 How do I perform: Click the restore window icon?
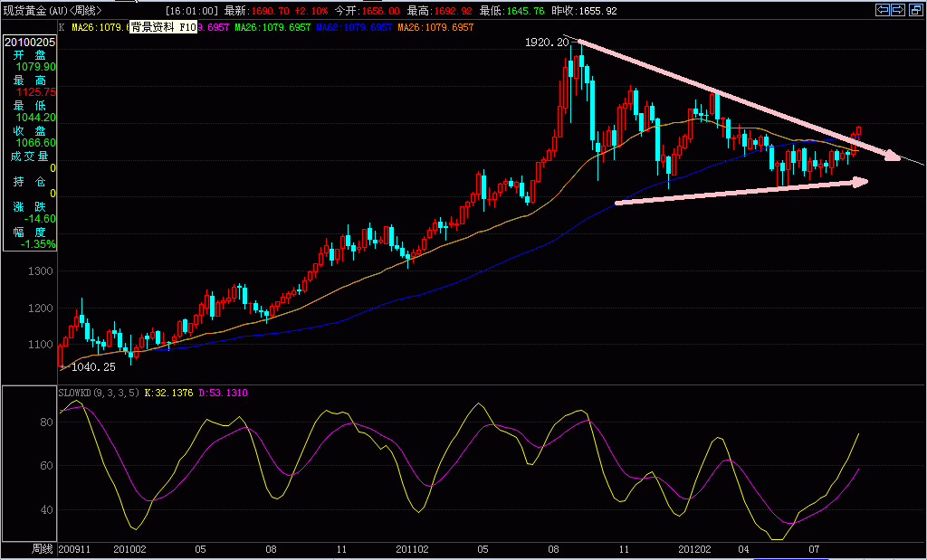[915, 9]
